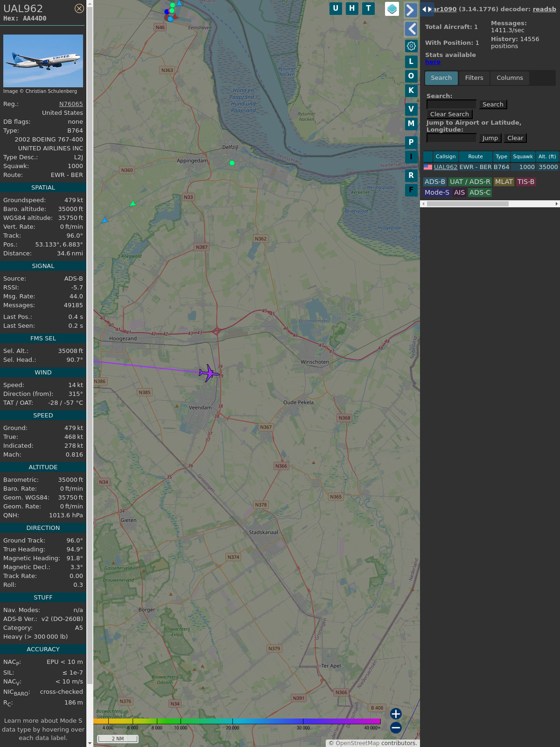Sort table by Squawk column

click(523, 156)
